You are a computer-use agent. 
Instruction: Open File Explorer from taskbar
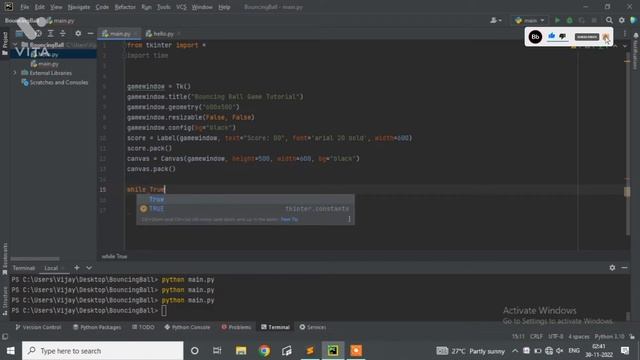241,351
